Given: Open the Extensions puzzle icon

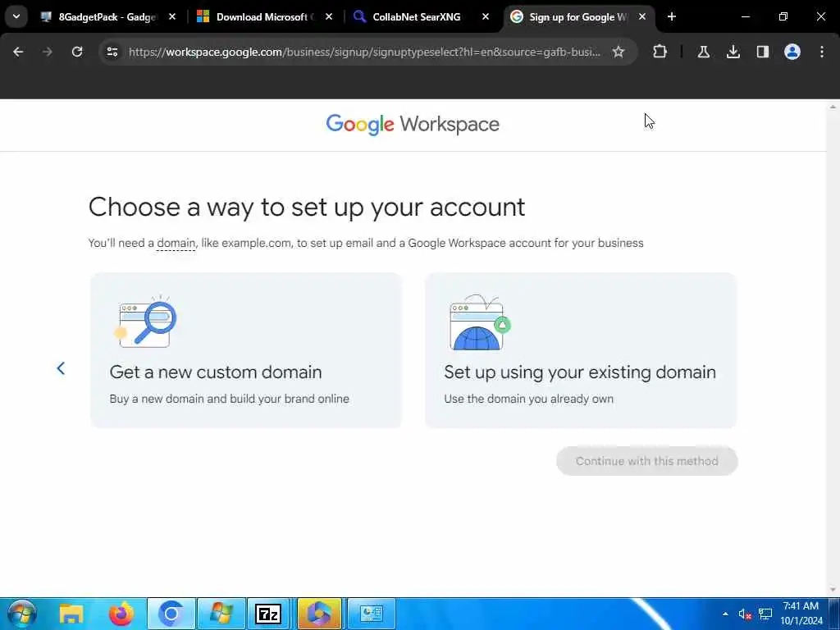Looking at the screenshot, I should tap(660, 52).
